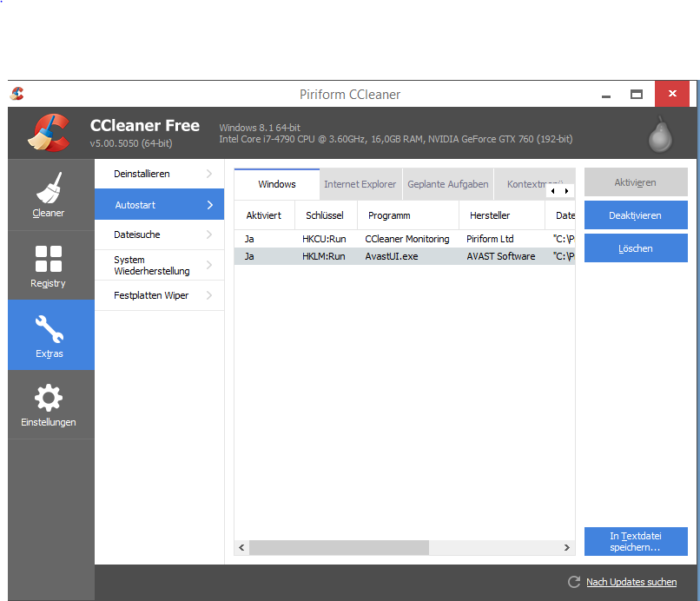Switch to the Kontextmenü tab
700x601 pixels.
tap(527, 184)
